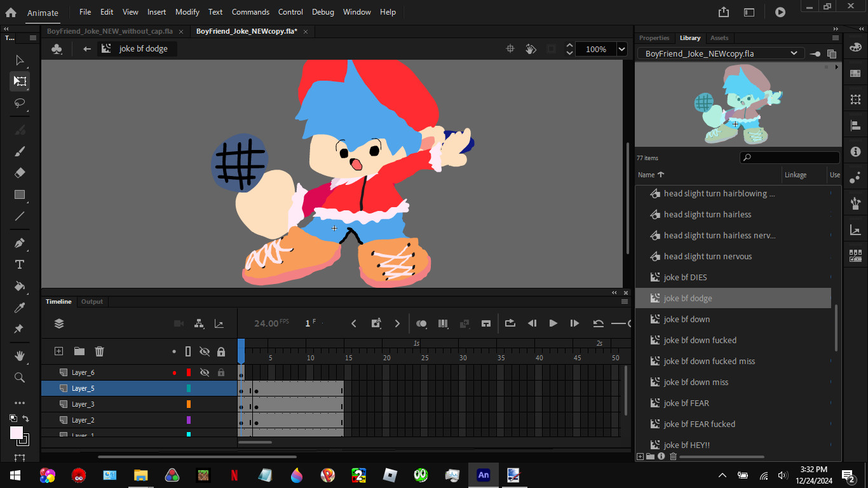This screenshot has height=488, width=868.
Task: Select the Text tool
Action: tap(20, 264)
